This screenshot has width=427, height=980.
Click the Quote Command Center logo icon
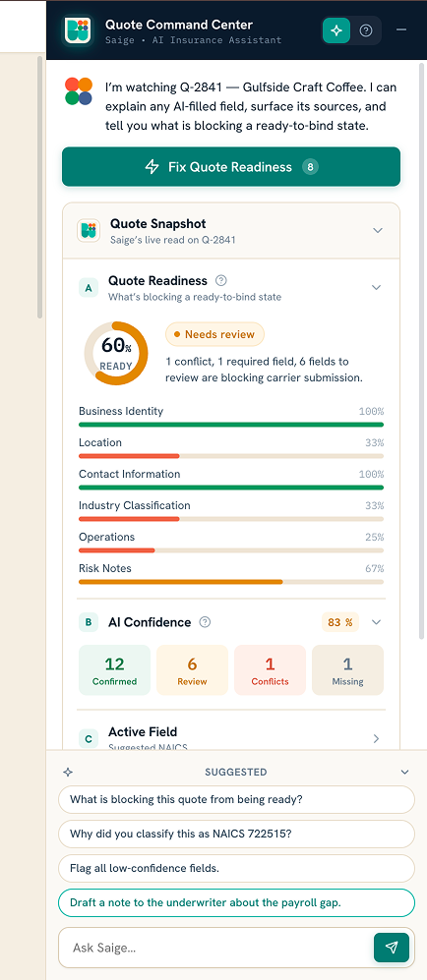(78, 30)
